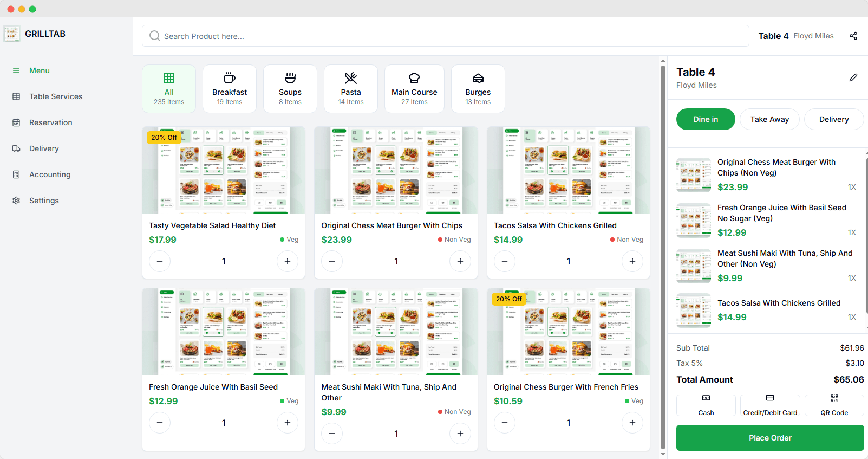Click the share icon next to Floyd Miles
Image resolution: width=868 pixels, height=459 pixels.
tap(853, 36)
